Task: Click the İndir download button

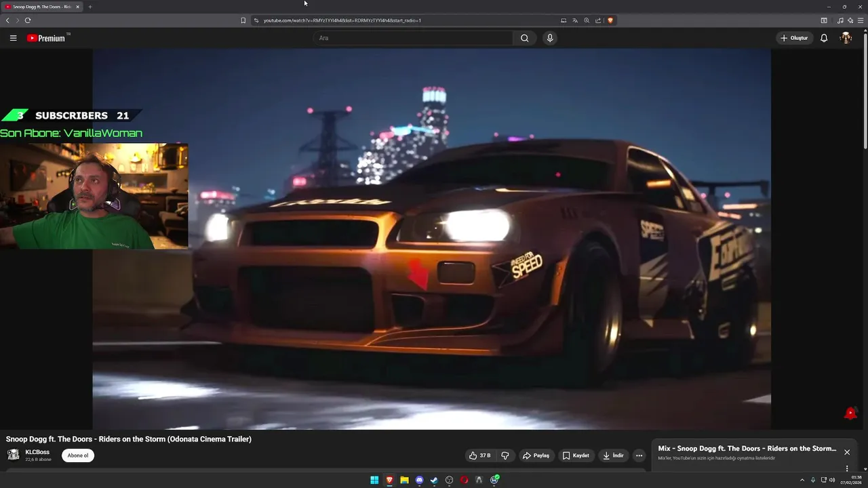Action: pos(613,455)
